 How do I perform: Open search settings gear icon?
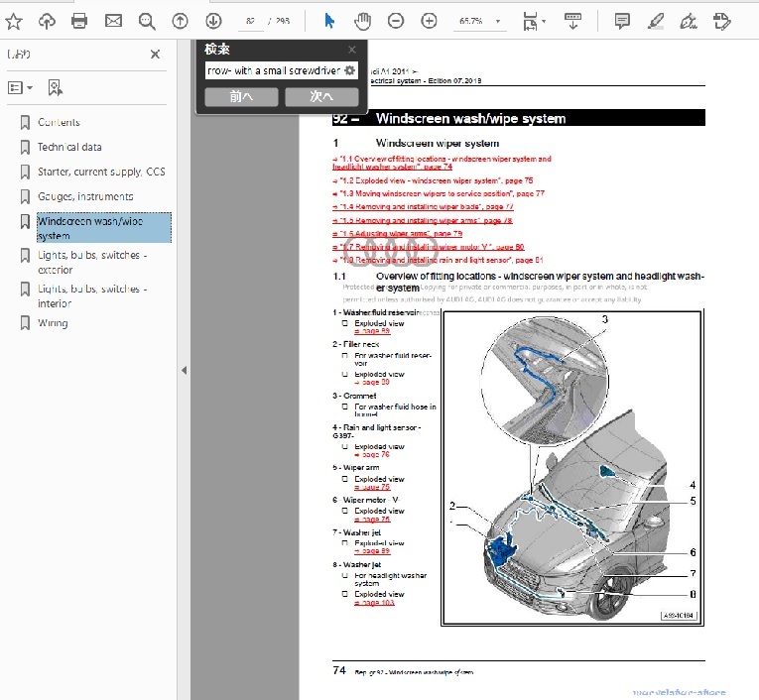[x=350, y=70]
